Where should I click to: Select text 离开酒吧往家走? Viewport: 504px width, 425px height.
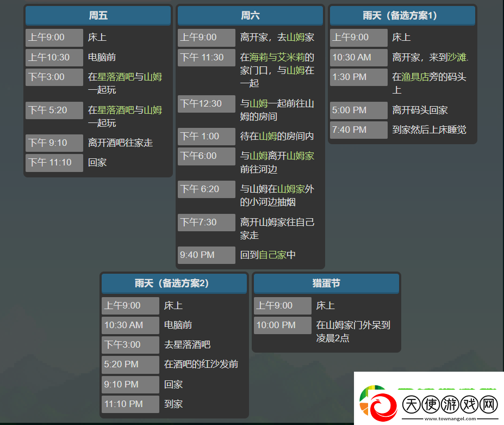pyautogui.click(x=120, y=143)
